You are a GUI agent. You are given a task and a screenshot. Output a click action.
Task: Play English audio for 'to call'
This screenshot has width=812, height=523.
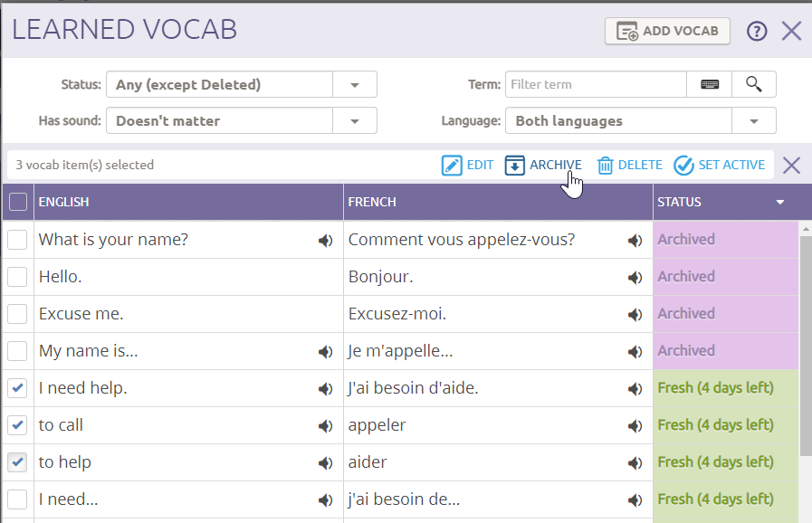325,426
